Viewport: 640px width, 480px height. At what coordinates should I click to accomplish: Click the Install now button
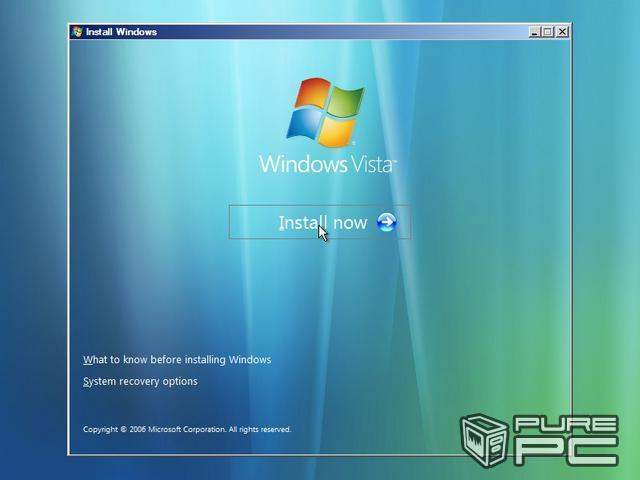tap(320, 222)
